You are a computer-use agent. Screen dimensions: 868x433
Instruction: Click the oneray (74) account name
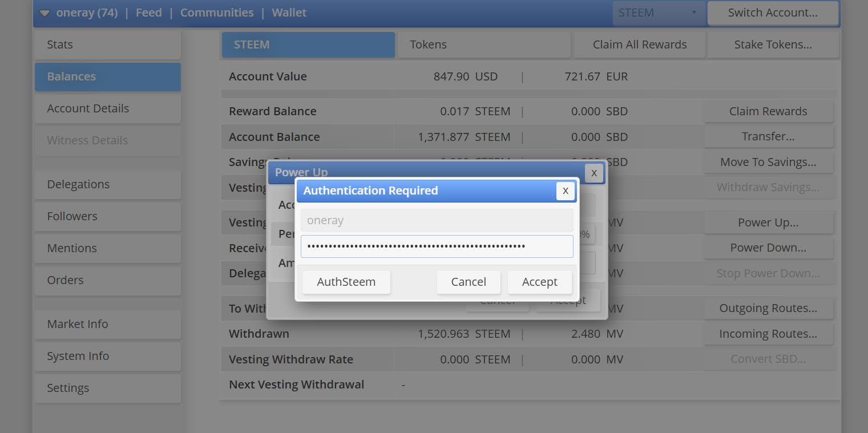tap(87, 13)
